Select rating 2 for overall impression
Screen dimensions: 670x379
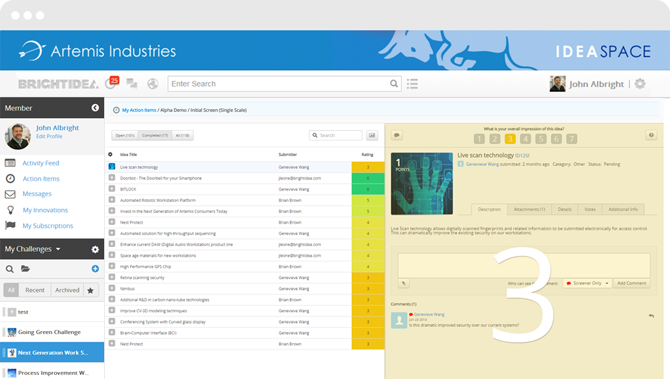[x=495, y=139]
